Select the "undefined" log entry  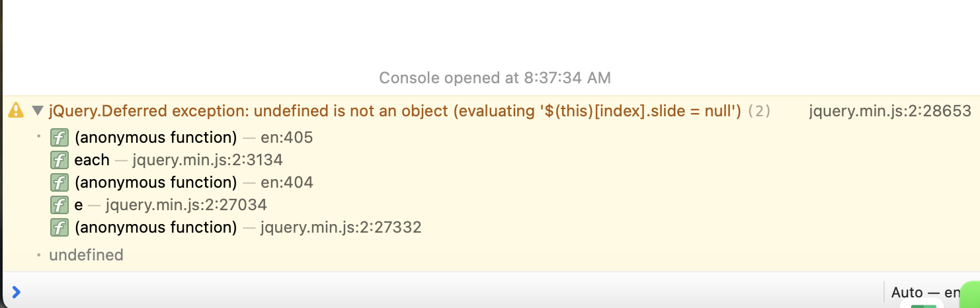(86, 255)
